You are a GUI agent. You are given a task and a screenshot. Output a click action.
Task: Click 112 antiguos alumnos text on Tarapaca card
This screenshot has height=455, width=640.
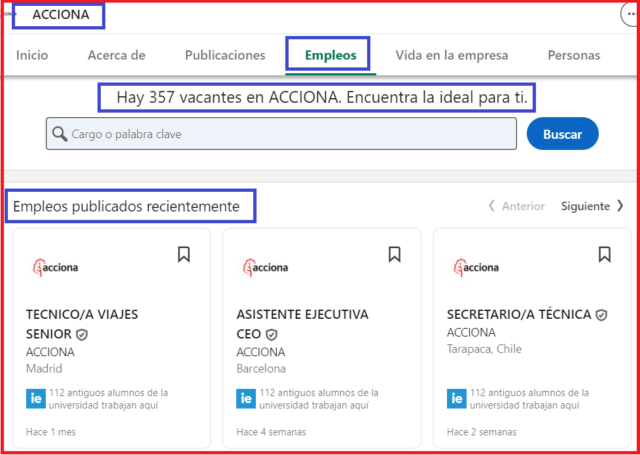click(529, 399)
